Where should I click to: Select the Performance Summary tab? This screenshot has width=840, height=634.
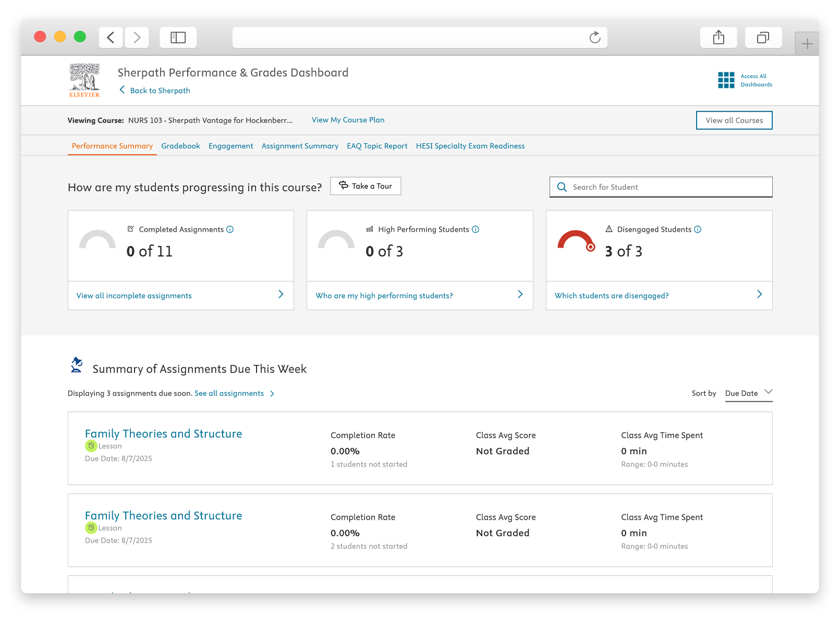112,146
